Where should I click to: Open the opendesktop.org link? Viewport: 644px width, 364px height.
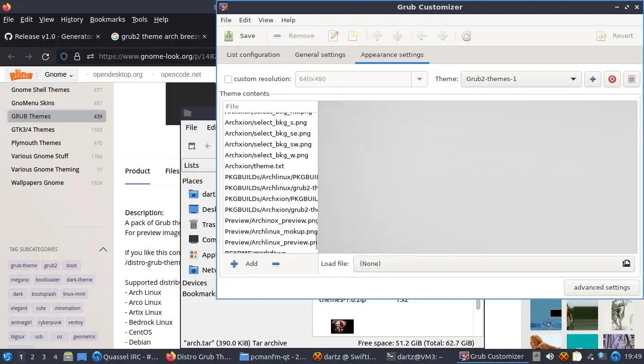tap(117, 74)
